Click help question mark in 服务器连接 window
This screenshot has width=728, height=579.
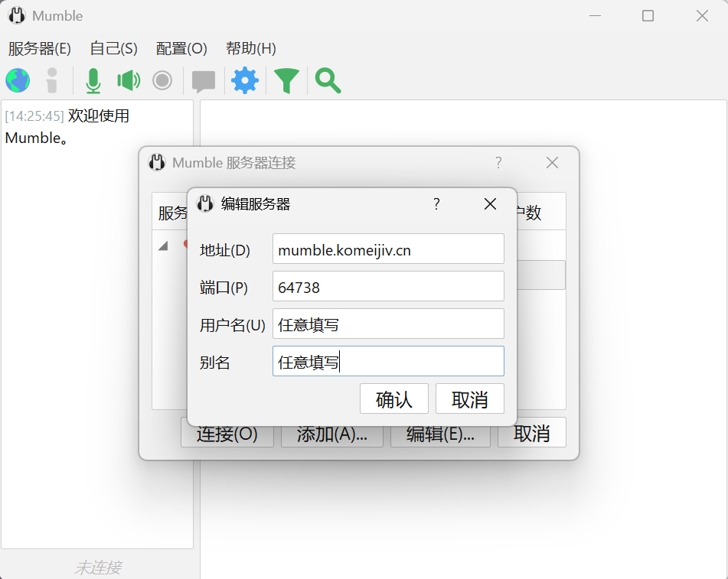point(498,163)
